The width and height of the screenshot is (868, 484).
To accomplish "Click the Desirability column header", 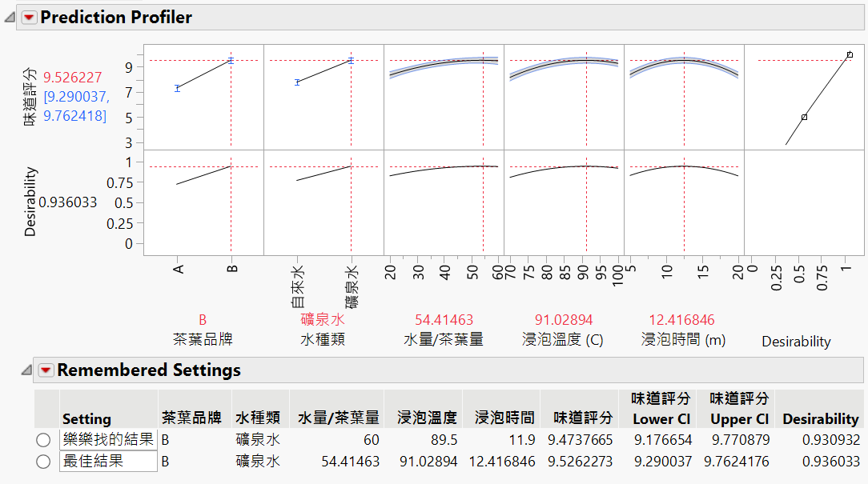I will (x=820, y=419).
